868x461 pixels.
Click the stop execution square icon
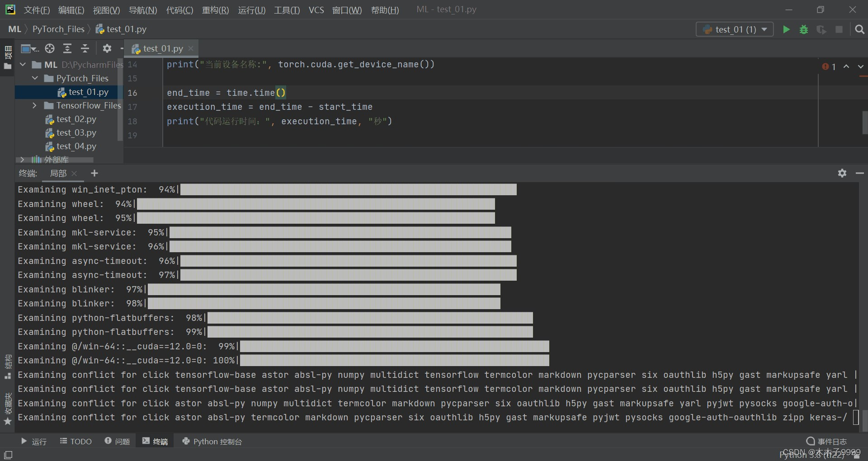(839, 29)
